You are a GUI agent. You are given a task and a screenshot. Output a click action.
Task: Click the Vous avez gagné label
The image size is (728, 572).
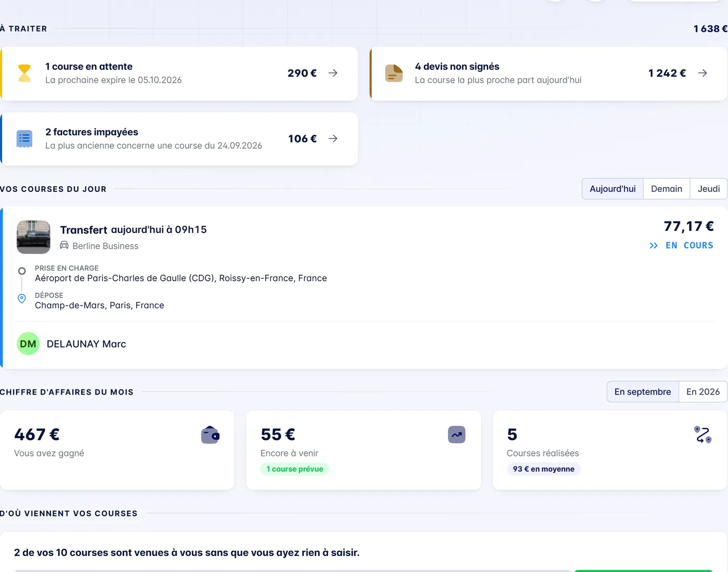tap(49, 453)
